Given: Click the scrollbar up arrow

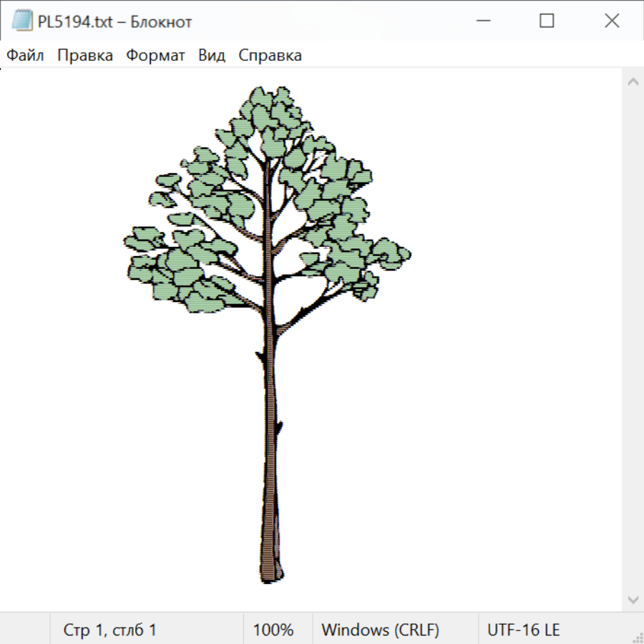Looking at the screenshot, I should coord(633,82).
